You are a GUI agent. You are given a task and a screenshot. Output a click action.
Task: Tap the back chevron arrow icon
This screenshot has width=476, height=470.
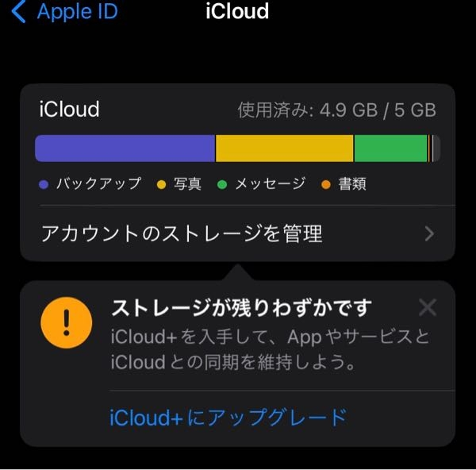point(18,12)
